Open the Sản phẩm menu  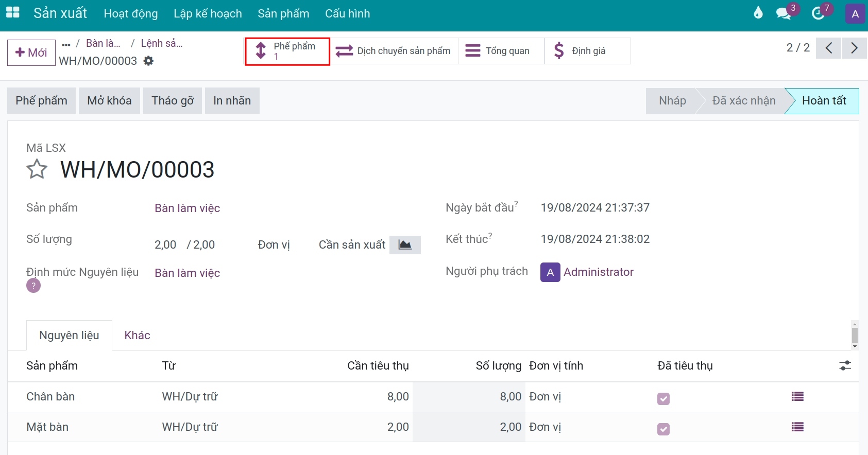pyautogui.click(x=283, y=13)
